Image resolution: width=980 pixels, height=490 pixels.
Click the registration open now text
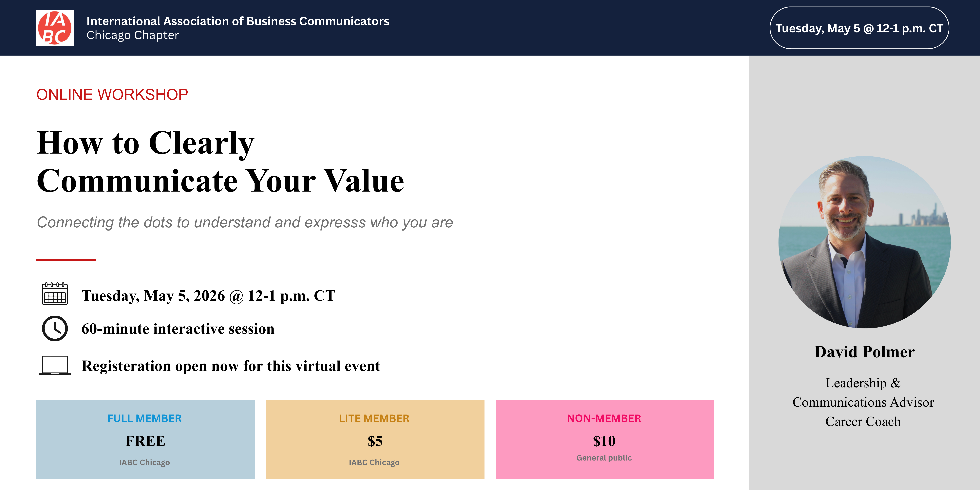pos(231,366)
